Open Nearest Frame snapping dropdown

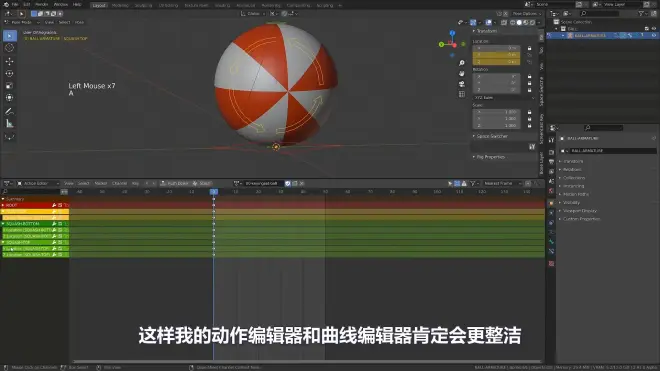(502, 184)
